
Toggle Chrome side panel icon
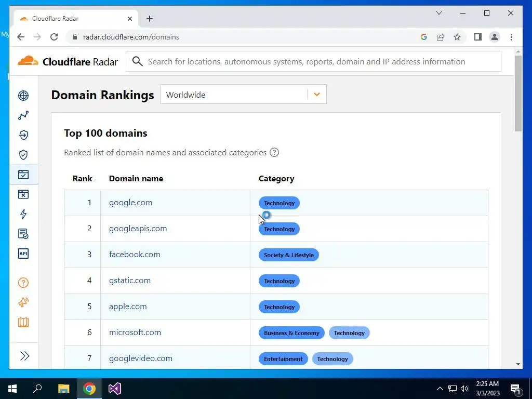[478, 37]
